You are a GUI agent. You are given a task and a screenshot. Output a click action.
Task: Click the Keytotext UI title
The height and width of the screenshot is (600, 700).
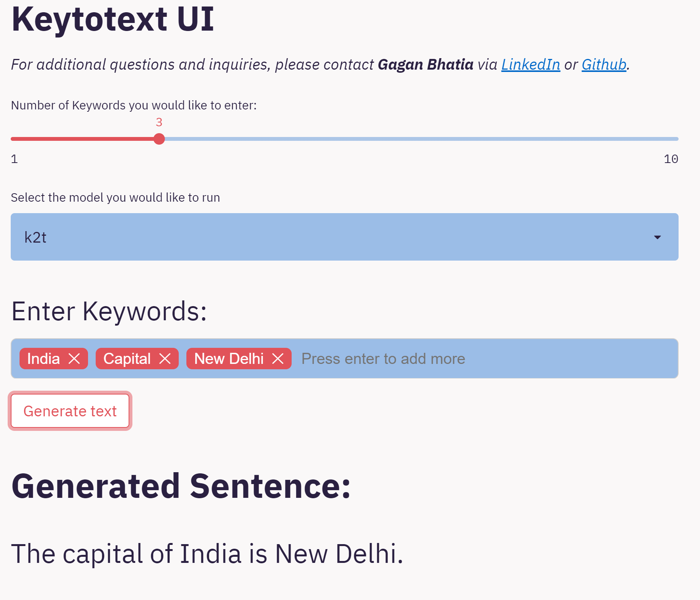pyautogui.click(x=113, y=19)
